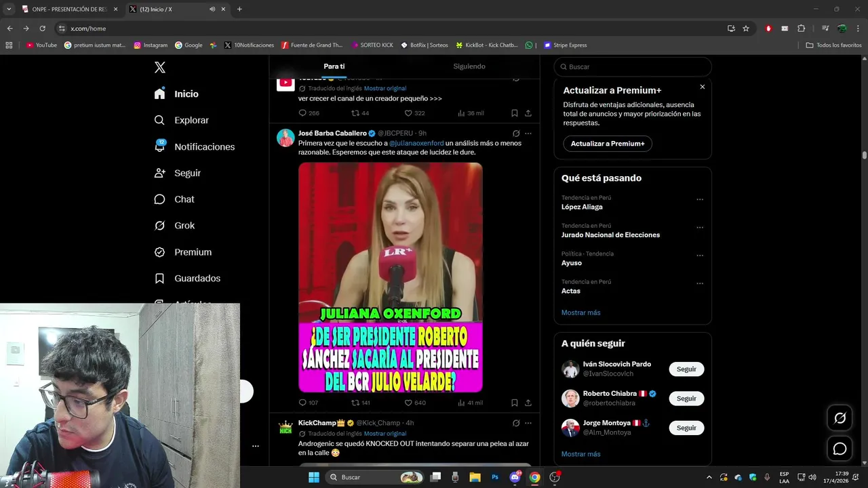Open the Jurado Nacional de Elecciones trend
This screenshot has width=868, height=488.
click(610, 235)
